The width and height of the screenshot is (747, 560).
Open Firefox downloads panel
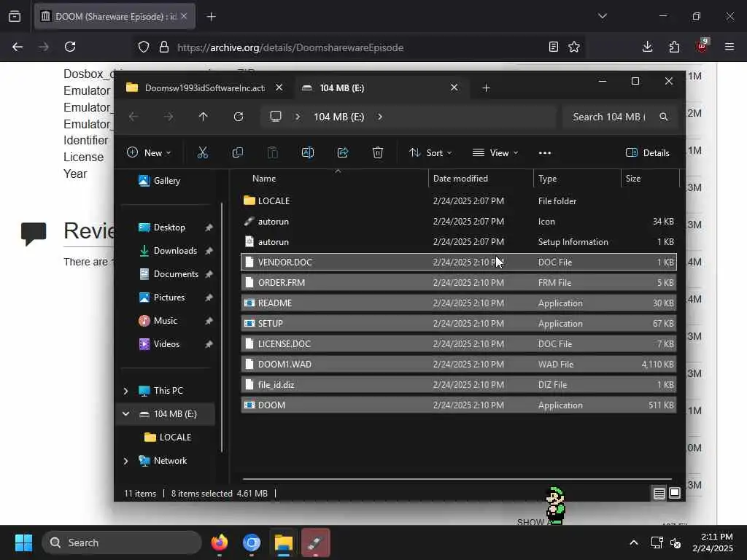coord(648,47)
